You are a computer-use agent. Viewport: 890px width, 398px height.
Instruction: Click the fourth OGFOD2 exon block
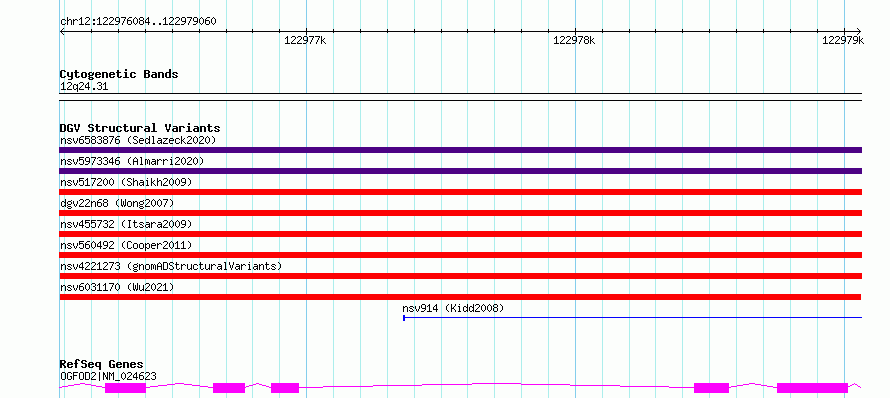(x=711, y=388)
